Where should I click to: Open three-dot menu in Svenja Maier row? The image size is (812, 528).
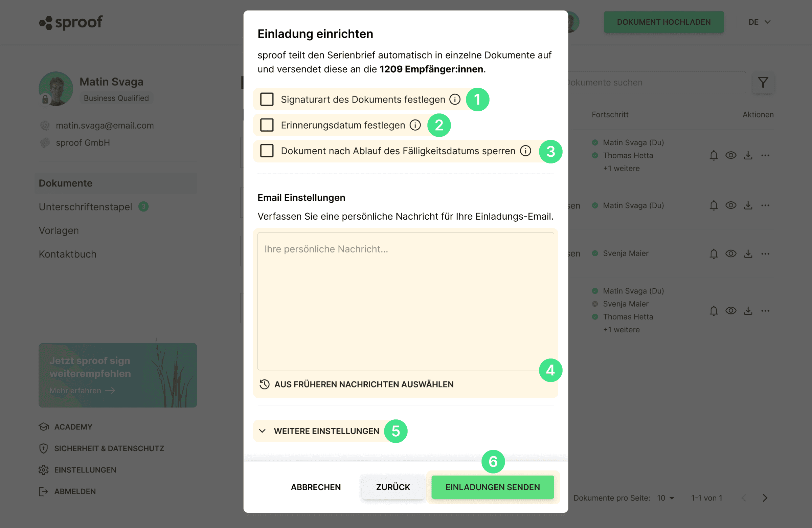pyautogui.click(x=765, y=254)
